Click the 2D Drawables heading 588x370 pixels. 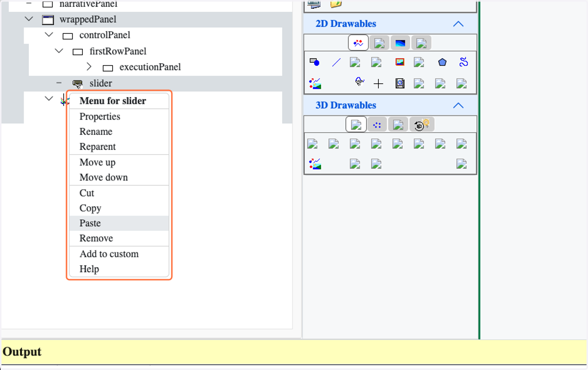[346, 24]
